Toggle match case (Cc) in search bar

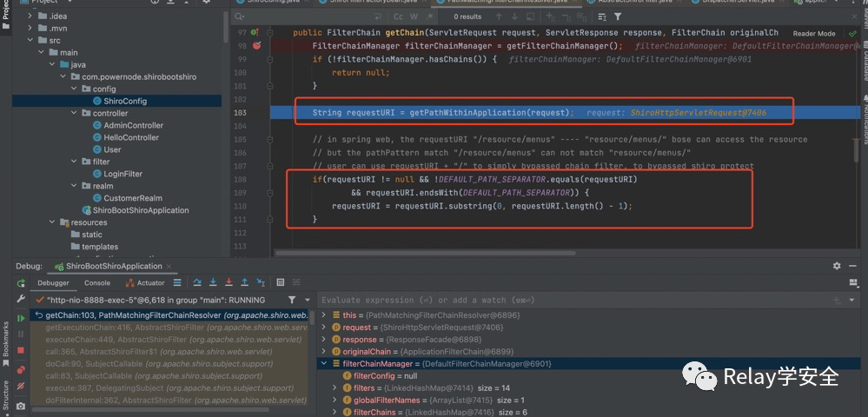pos(400,17)
